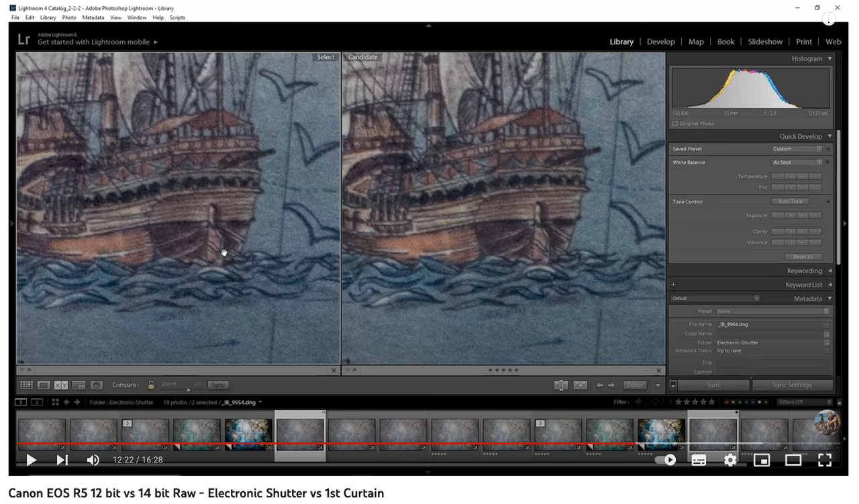The height and width of the screenshot is (504, 859).
Task: Open the Filters Off dropdown
Action: coord(805,402)
